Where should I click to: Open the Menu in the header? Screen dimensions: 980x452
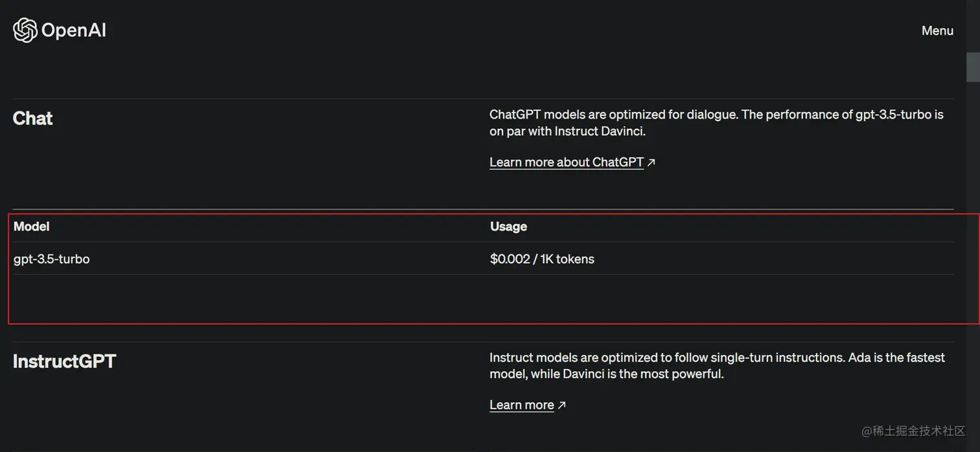[x=937, y=30]
